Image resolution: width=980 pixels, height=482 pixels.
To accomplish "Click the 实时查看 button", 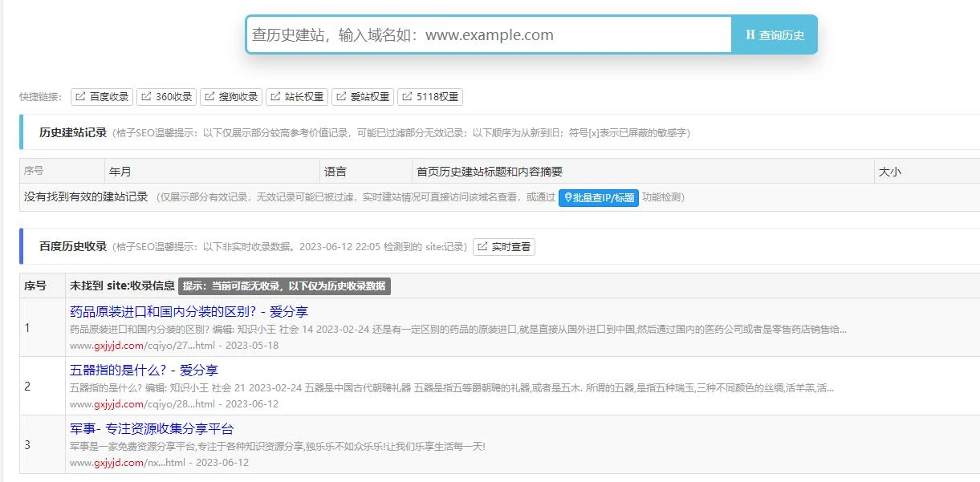I will [x=504, y=247].
